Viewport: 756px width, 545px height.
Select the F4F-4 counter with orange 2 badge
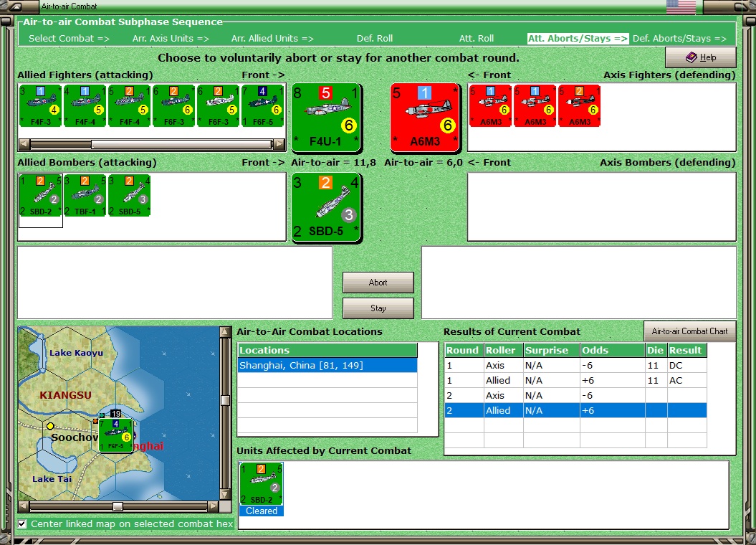coord(129,105)
